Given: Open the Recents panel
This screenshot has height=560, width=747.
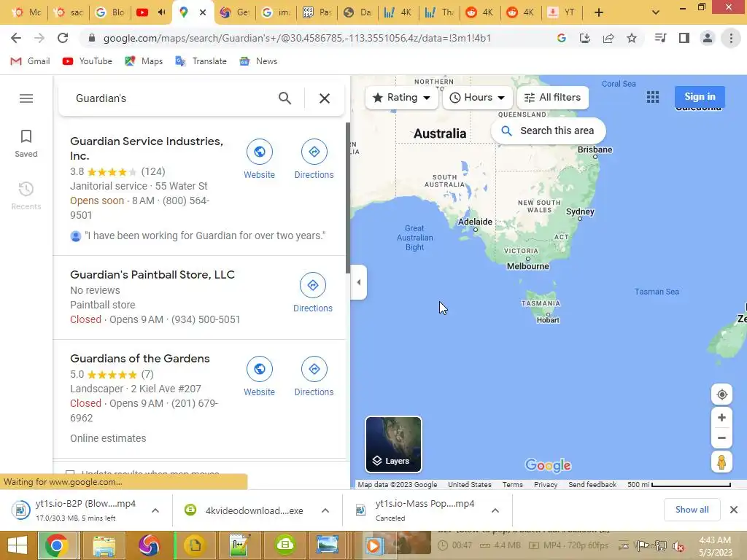Looking at the screenshot, I should pyautogui.click(x=26, y=195).
